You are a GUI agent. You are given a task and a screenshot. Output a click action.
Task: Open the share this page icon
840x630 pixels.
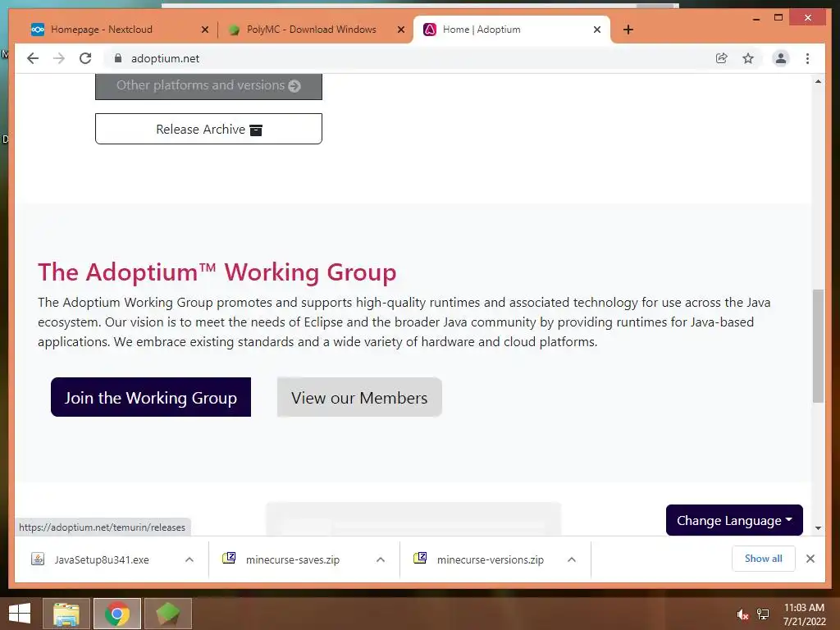pos(722,58)
